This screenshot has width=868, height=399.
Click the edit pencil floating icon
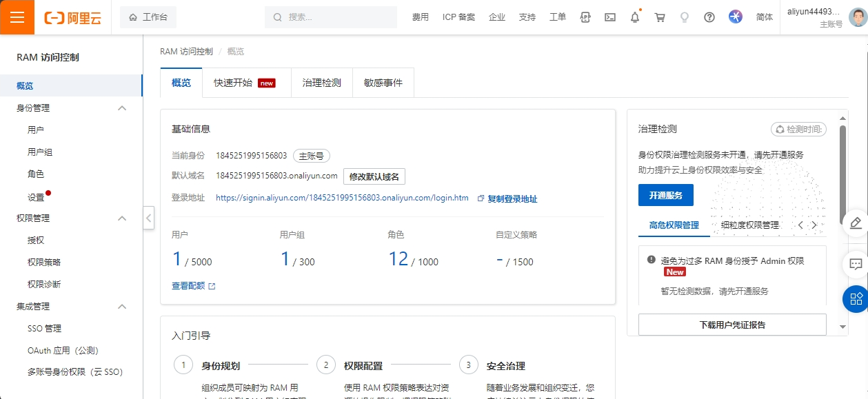click(x=856, y=223)
